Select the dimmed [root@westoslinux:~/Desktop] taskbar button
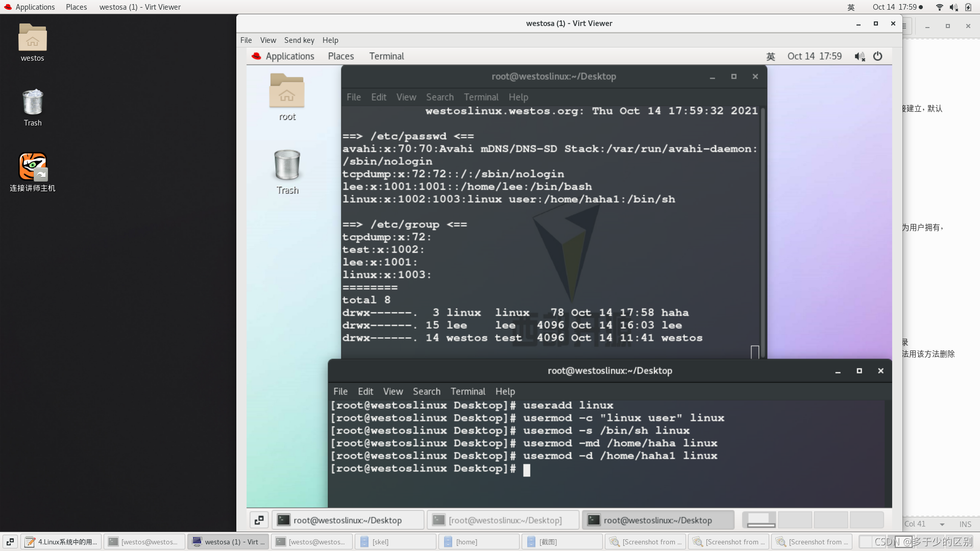The image size is (980, 551). click(503, 520)
